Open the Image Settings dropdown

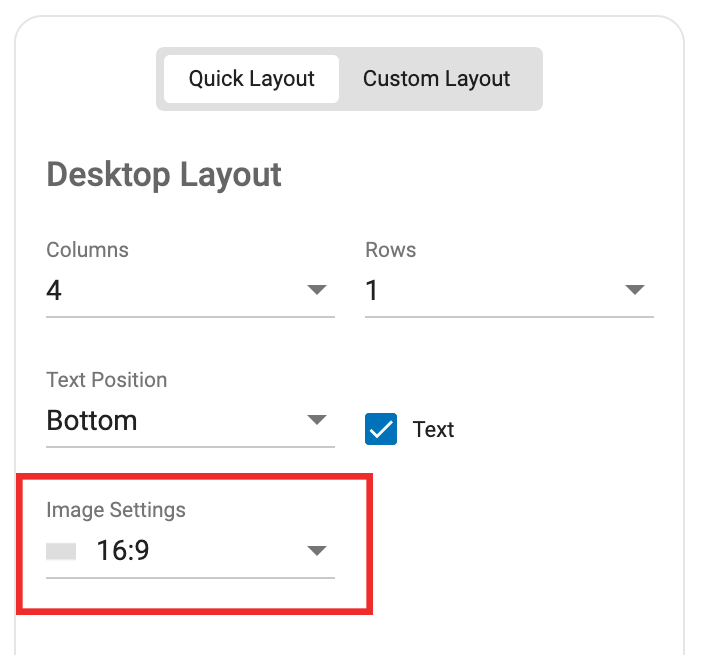(x=190, y=551)
